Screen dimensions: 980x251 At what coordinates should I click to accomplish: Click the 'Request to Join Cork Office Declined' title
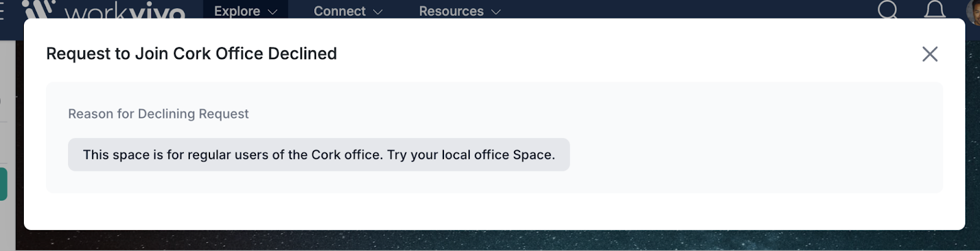click(x=191, y=53)
